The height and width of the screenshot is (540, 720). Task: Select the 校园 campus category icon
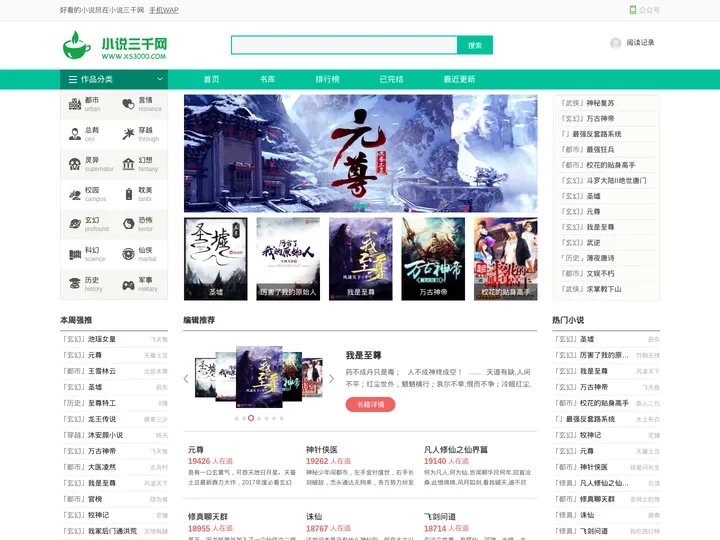(x=75, y=194)
